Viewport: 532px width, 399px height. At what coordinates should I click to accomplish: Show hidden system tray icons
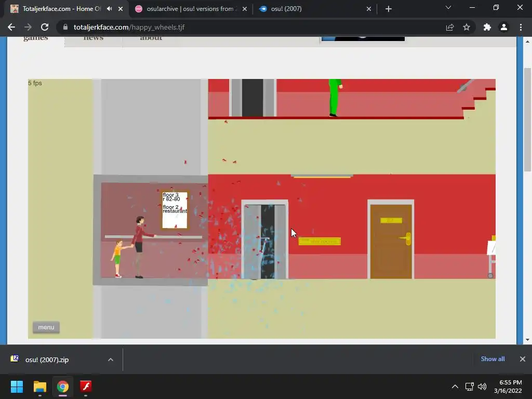(455, 387)
